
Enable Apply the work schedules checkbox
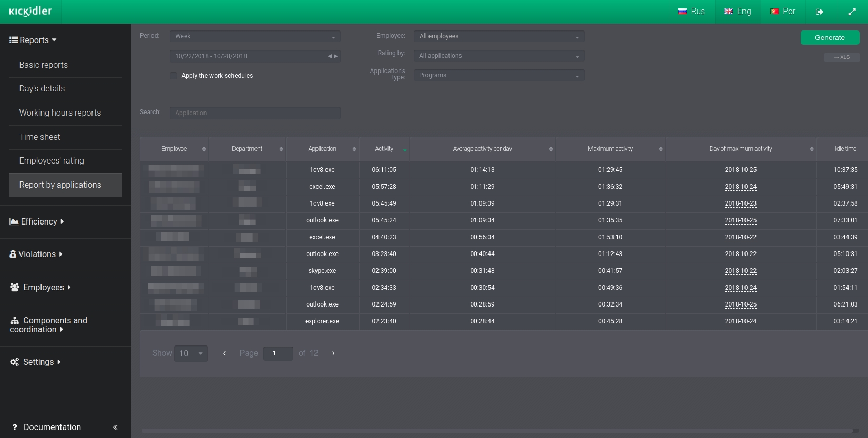click(x=173, y=76)
